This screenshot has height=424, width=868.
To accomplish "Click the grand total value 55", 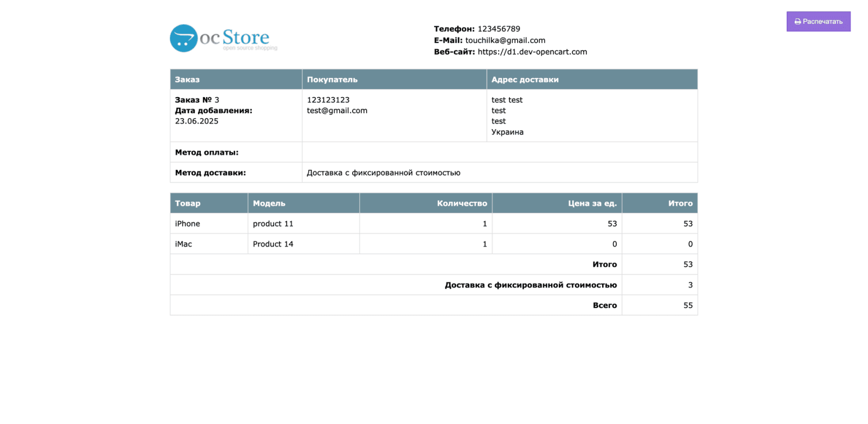I will 688,305.
